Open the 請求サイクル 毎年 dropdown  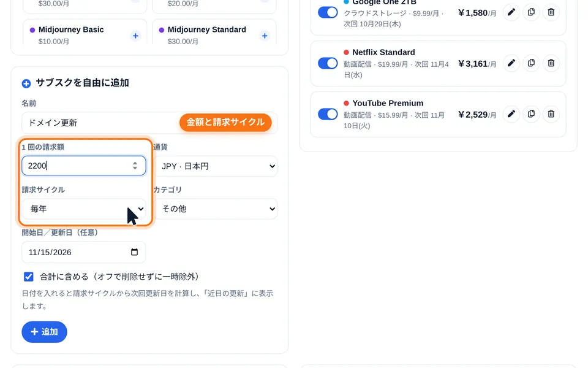click(84, 209)
